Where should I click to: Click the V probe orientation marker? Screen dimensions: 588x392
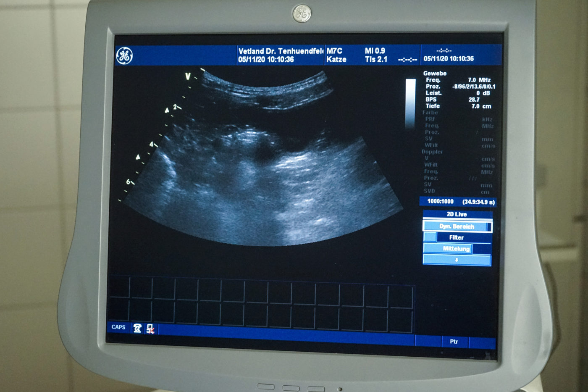188,76
